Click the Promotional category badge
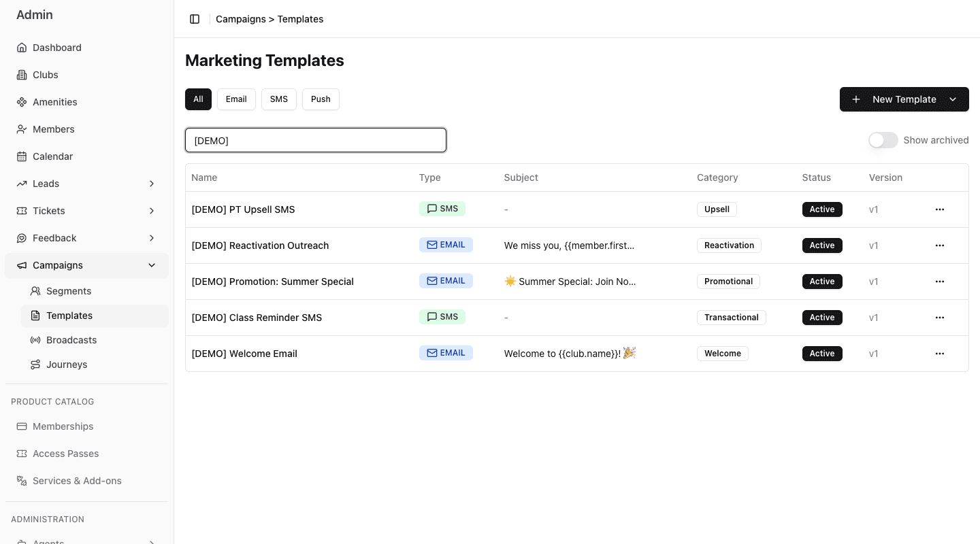Image resolution: width=980 pixels, height=544 pixels. coord(728,282)
